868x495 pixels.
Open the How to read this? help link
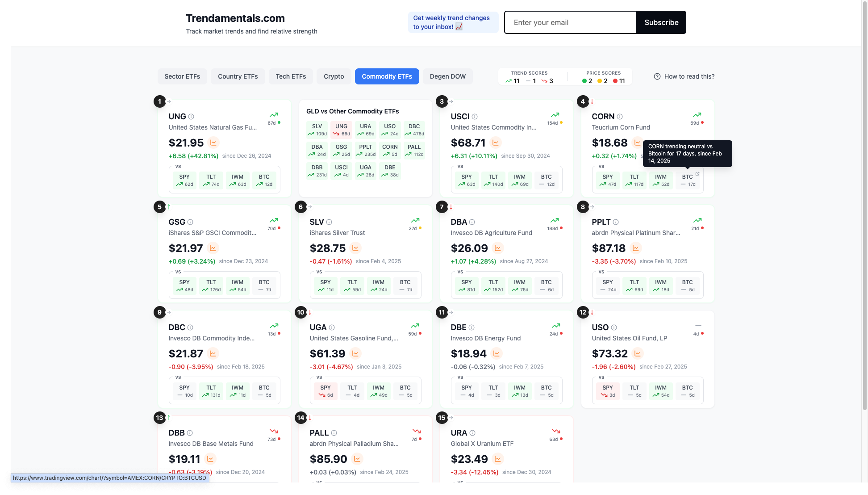[684, 76]
